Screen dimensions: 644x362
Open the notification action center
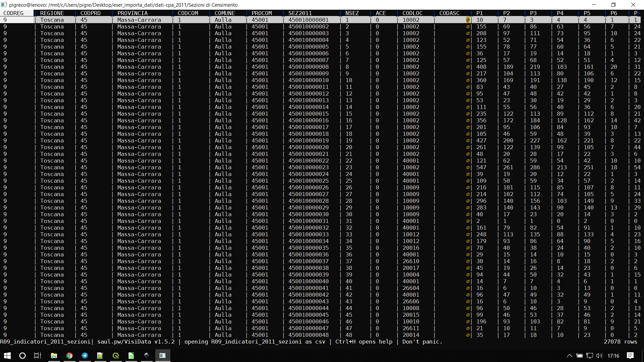pos(630,356)
